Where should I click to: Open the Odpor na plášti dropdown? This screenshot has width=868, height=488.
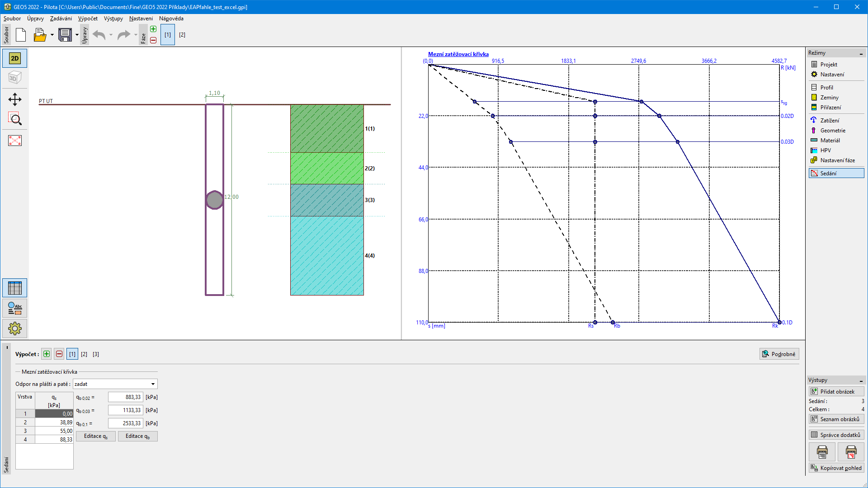(115, 384)
